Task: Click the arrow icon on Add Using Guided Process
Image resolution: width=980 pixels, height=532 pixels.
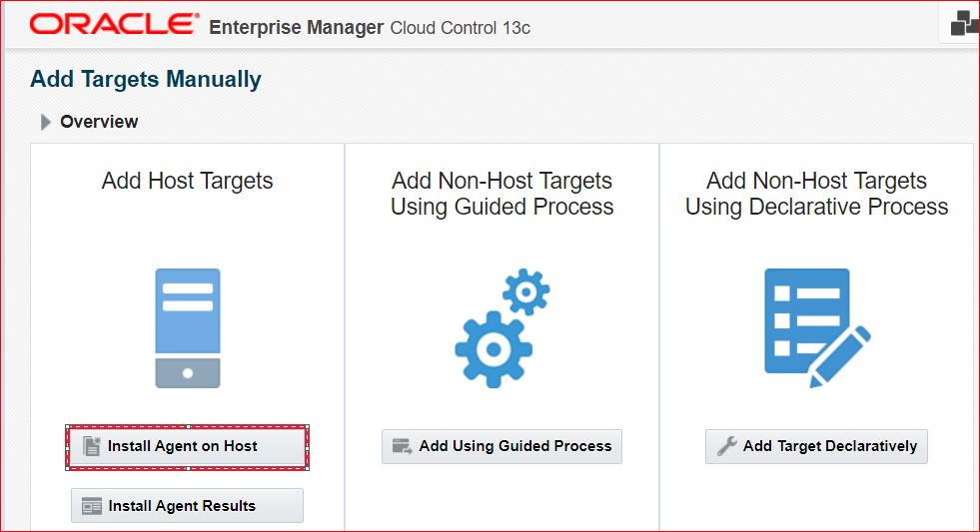Action: point(403,446)
